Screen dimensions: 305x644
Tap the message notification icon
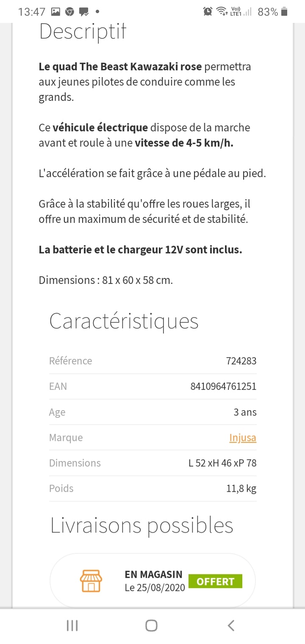tap(83, 12)
